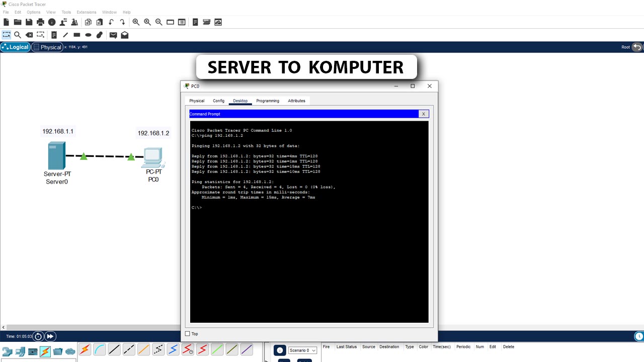Select the Inspect magnifier tool

tap(18, 35)
